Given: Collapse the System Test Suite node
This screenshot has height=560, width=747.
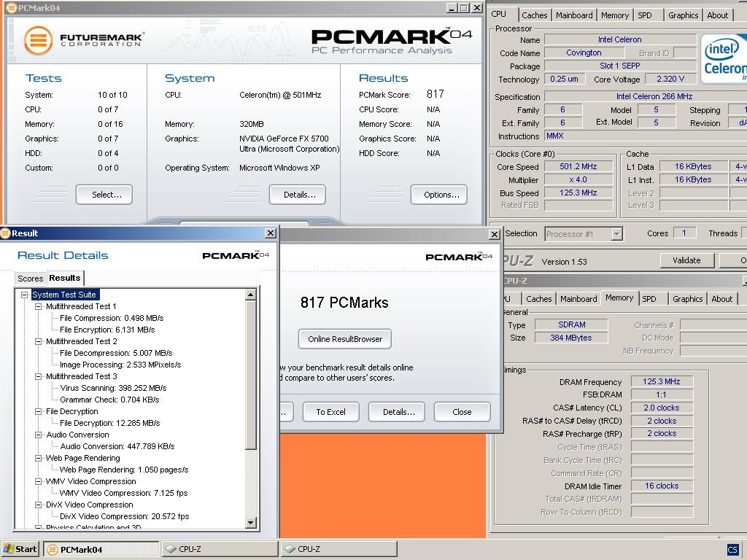Looking at the screenshot, I should coord(24,295).
